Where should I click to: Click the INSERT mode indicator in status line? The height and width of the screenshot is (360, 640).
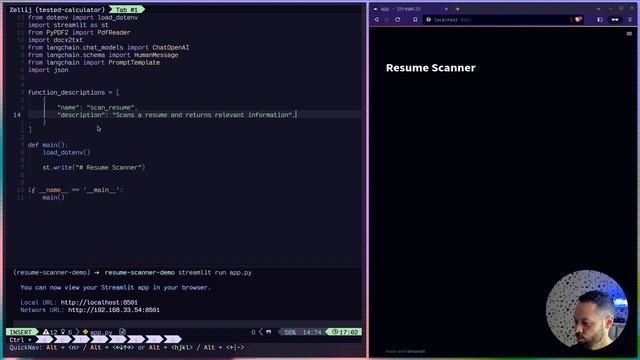tap(21, 332)
